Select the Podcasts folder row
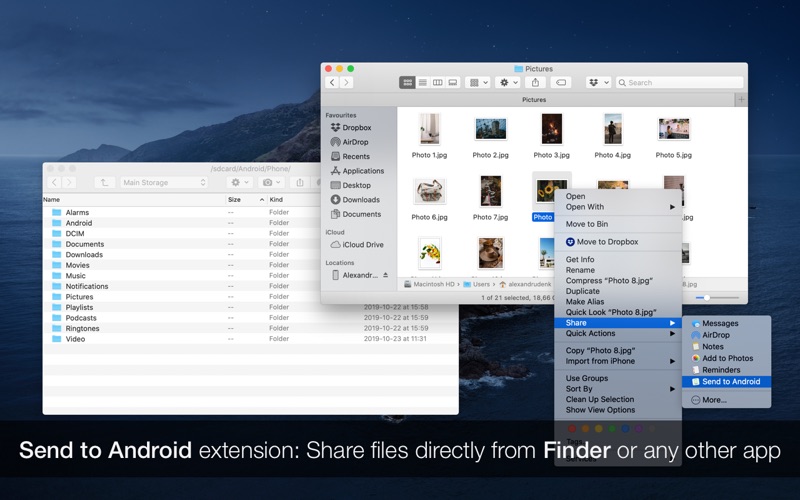Viewport: 800px width, 500px height. pyautogui.click(x=251, y=318)
